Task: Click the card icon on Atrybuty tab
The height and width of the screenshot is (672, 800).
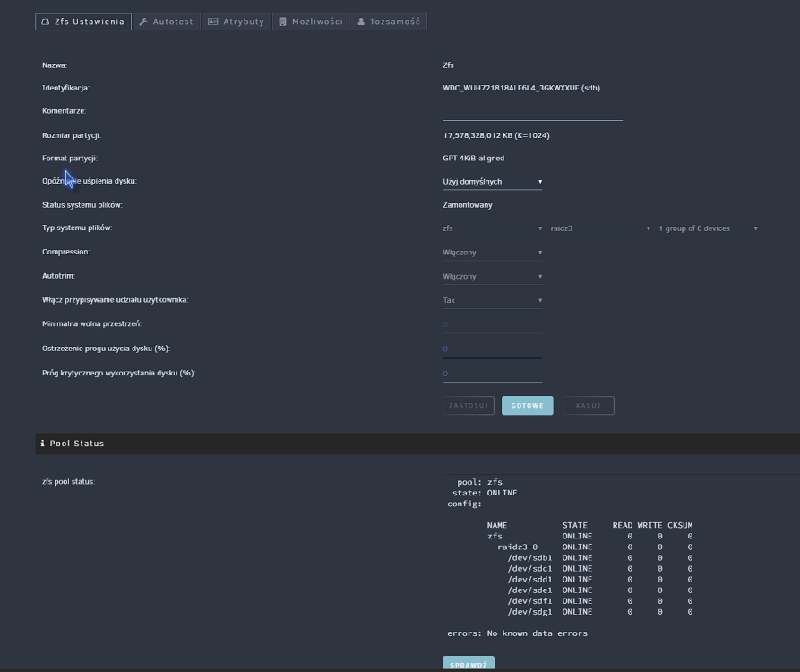Action: pos(212,22)
